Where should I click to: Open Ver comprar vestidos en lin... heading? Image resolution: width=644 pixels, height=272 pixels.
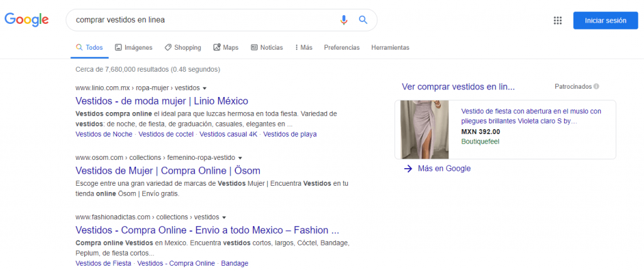tap(458, 87)
